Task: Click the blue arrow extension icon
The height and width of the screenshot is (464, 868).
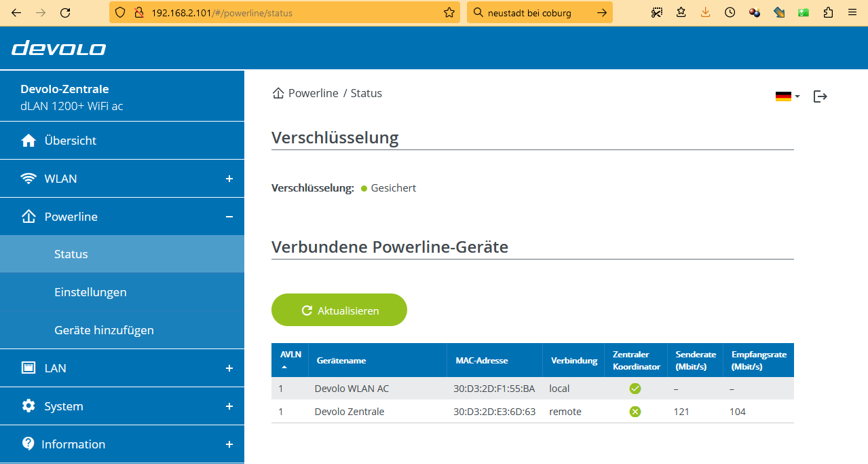Action: tap(779, 12)
